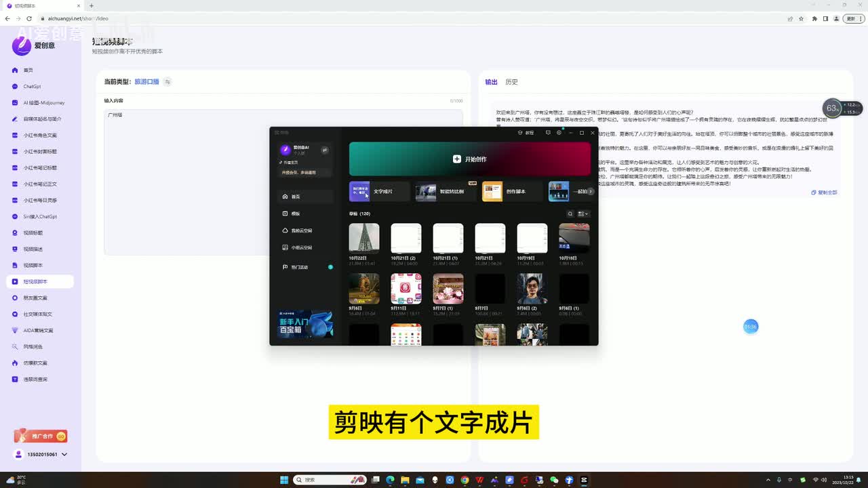
Task: Click the feedback message icon in 剪映 title bar
Action: [548, 133]
